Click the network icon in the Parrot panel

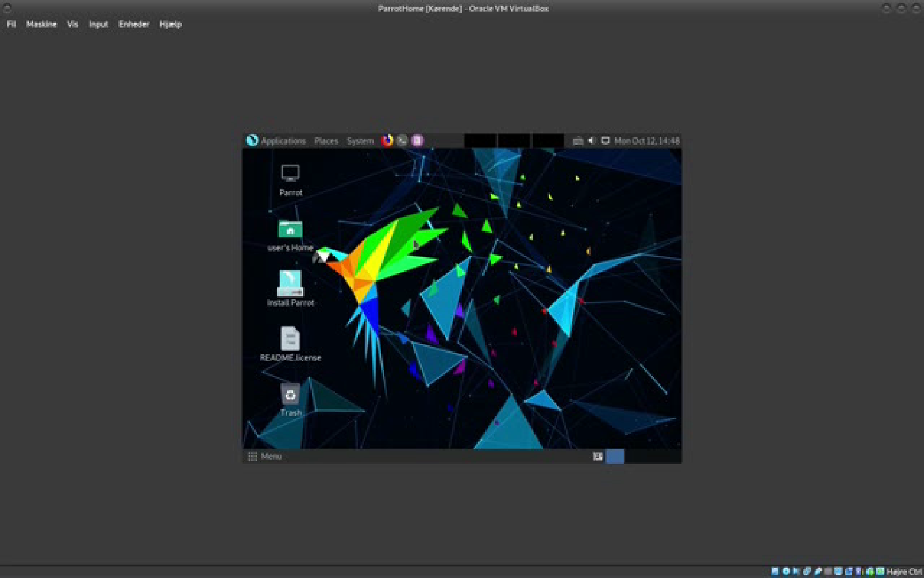pos(578,141)
